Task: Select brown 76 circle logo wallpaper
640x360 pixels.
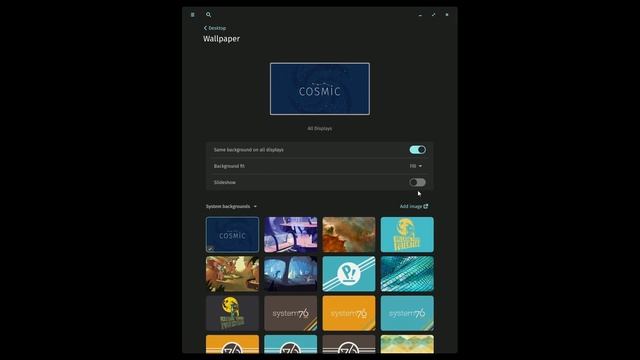Action: click(x=349, y=344)
